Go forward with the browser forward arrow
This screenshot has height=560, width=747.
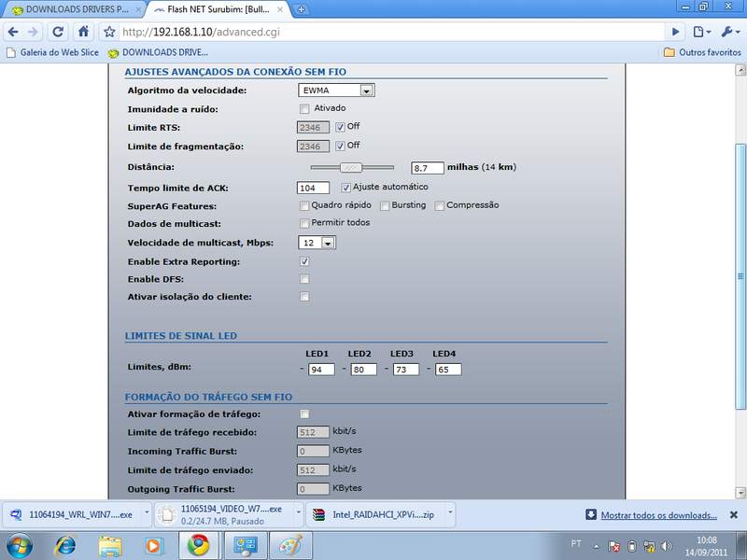click(x=33, y=32)
